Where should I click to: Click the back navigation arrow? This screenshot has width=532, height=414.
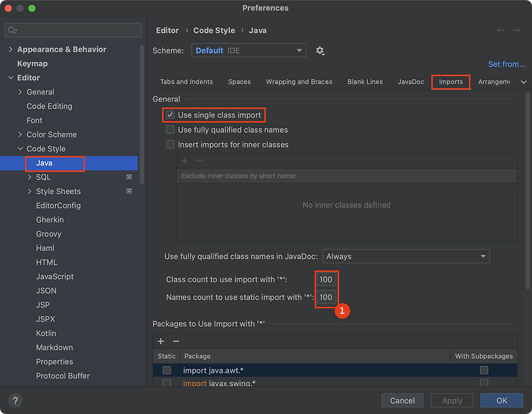point(500,30)
